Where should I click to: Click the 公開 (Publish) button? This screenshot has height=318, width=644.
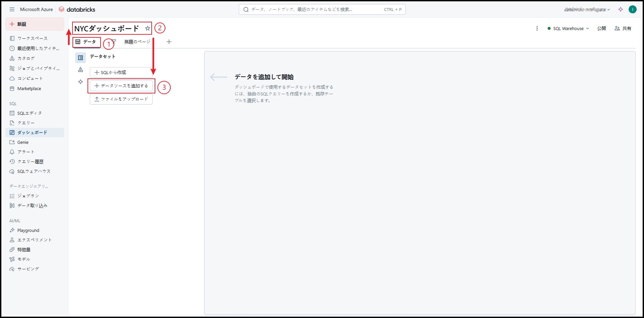(x=602, y=28)
